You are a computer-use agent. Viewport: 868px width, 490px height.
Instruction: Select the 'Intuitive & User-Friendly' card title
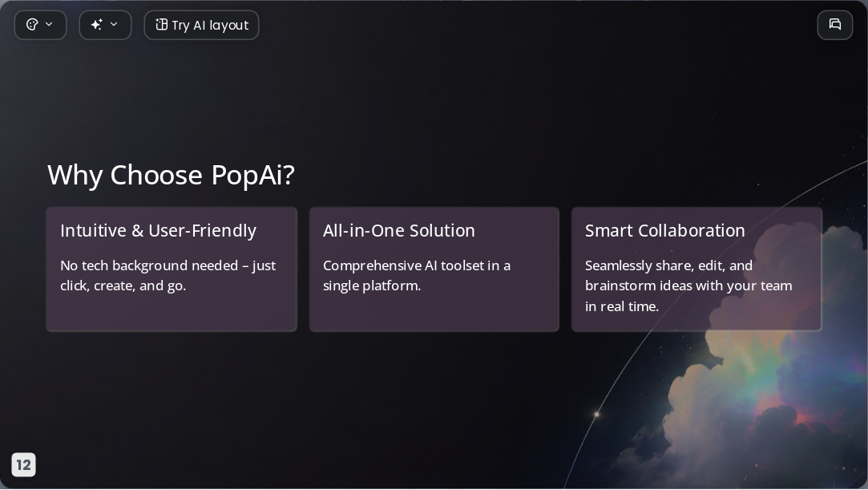[x=159, y=230]
